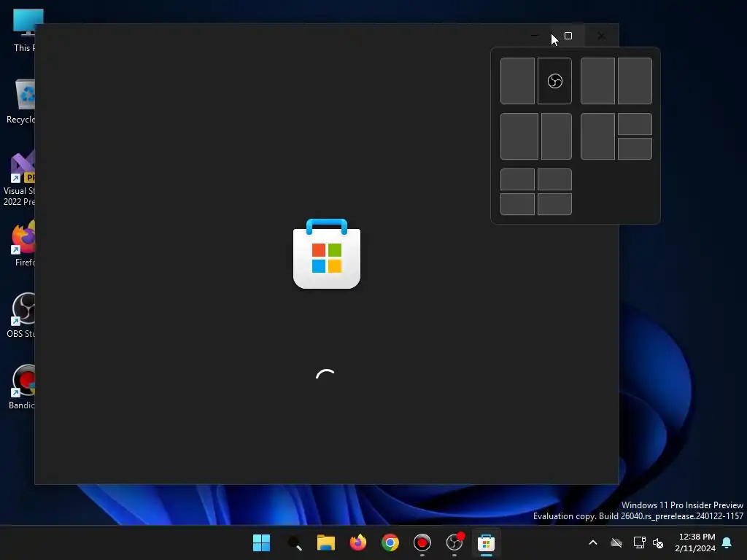Select the OBS Studio desktop shortcut

point(21,315)
